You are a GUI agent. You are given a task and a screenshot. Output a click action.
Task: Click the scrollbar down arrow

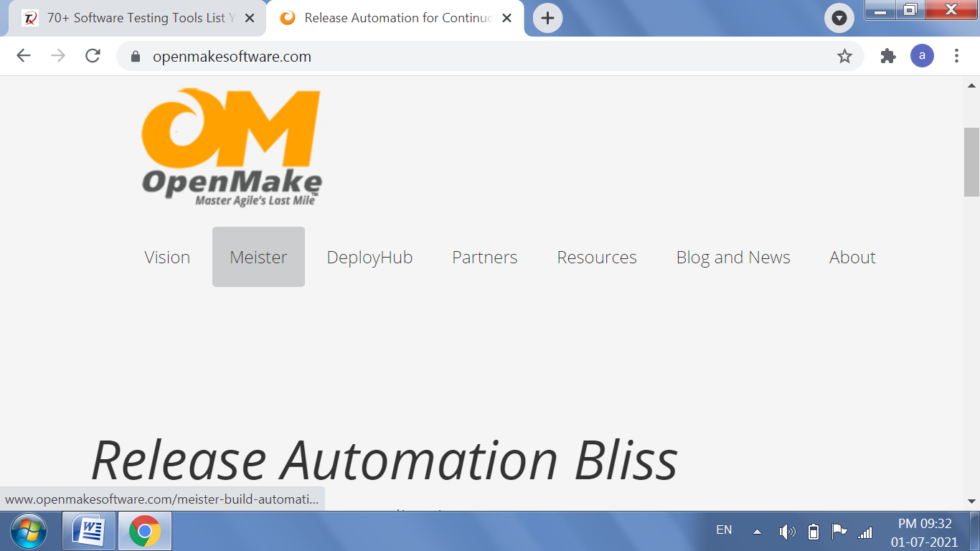pos(971,501)
